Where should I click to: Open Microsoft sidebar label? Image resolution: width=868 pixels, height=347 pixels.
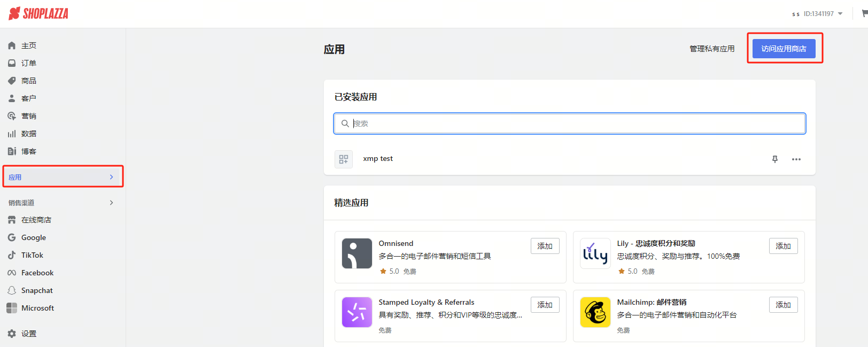(37, 308)
